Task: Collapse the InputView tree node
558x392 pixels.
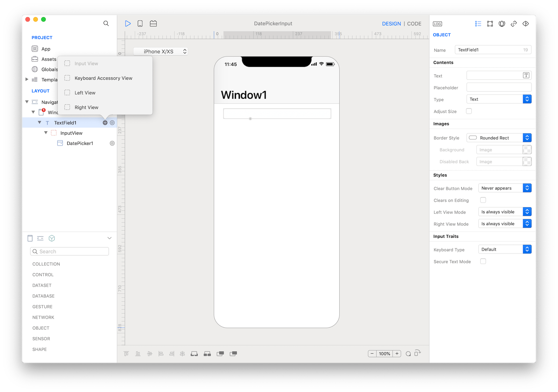Action: click(x=46, y=133)
